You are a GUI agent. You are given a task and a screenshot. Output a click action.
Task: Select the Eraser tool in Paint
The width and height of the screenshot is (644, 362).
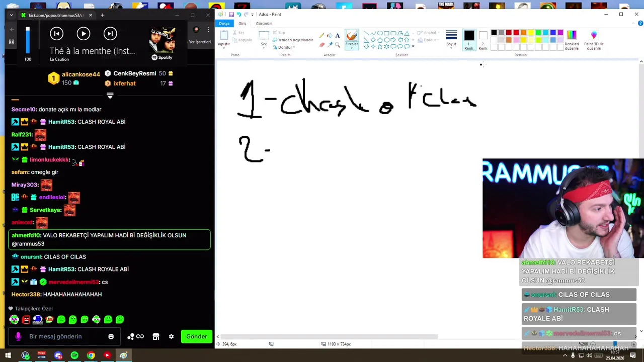(x=321, y=45)
